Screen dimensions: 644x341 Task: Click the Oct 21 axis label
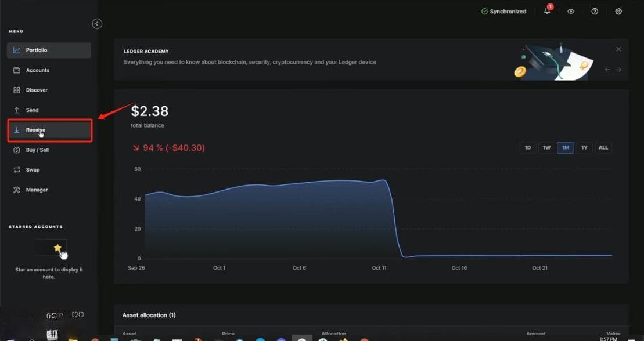(539, 268)
